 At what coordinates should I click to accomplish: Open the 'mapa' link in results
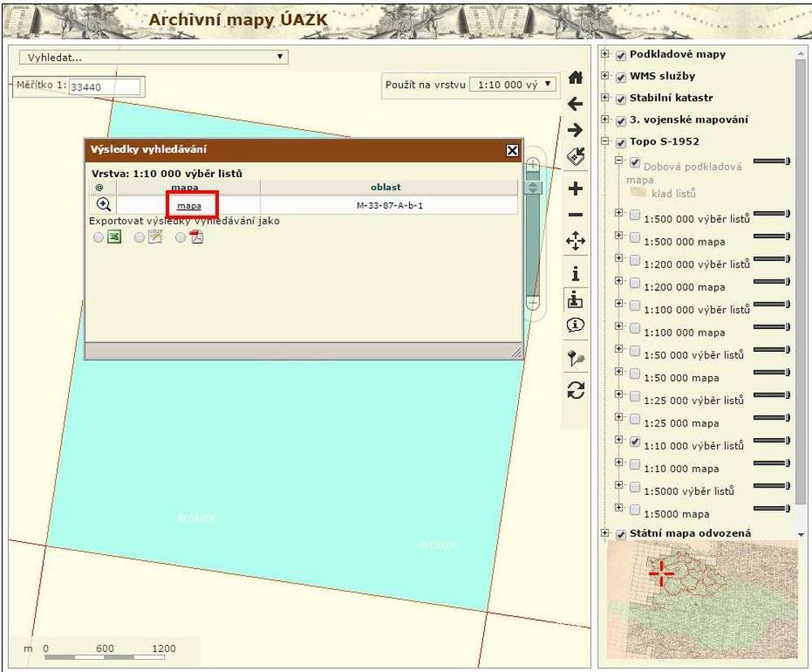point(189,206)
